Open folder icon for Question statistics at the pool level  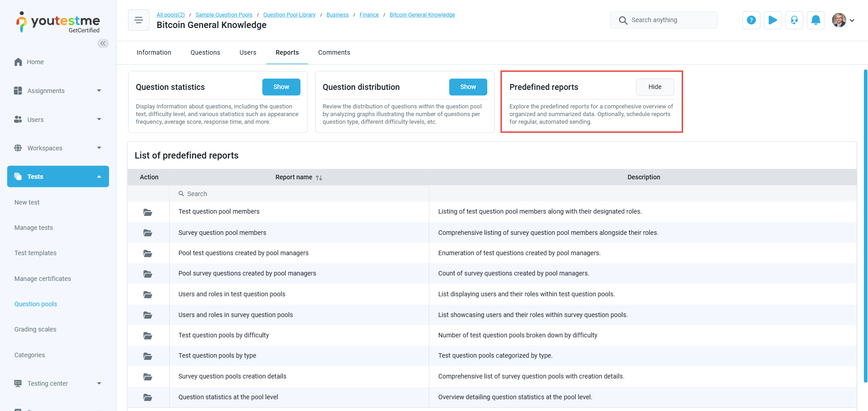(148, 397)
